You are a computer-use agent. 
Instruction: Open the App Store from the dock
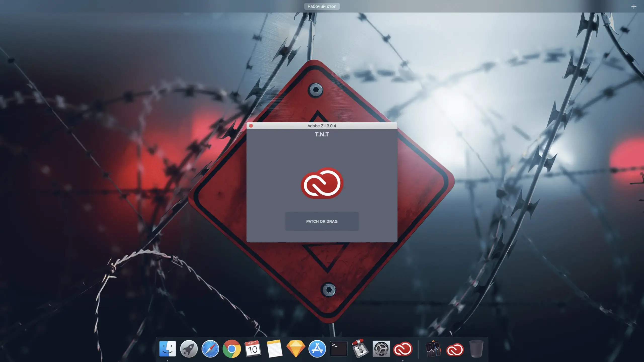[x=317, y=349]
